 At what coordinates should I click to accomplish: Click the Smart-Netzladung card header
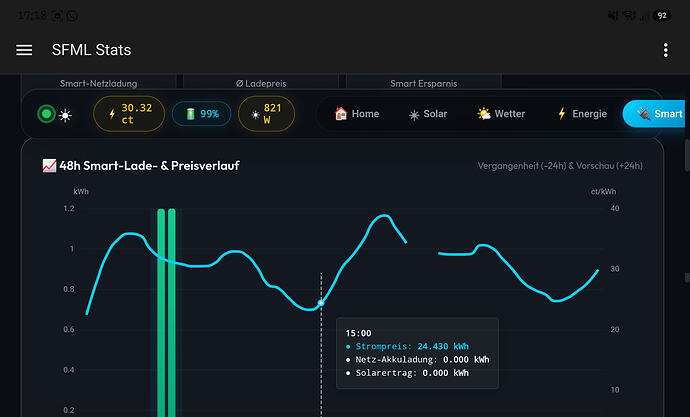[x=99, y=83]
